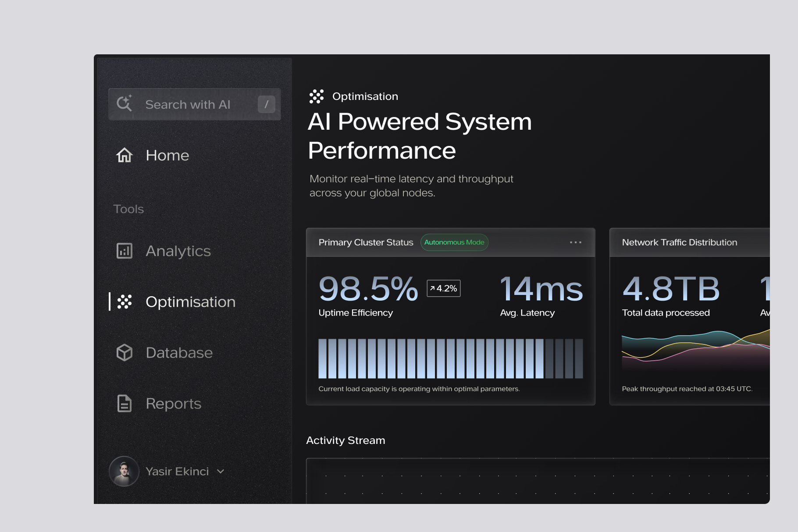Select the Database cube icon

(x=124, y=352)
